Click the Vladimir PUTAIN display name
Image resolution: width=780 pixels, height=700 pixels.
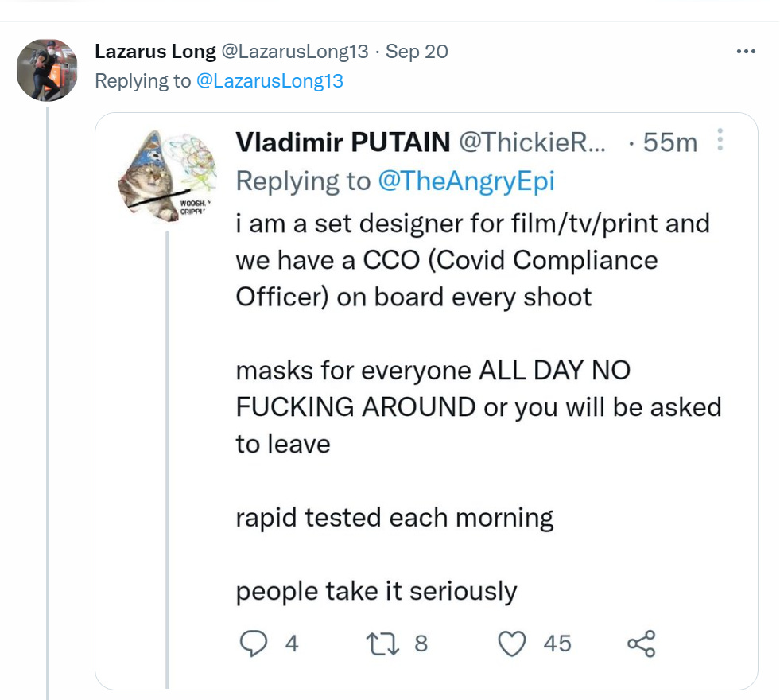343,142
